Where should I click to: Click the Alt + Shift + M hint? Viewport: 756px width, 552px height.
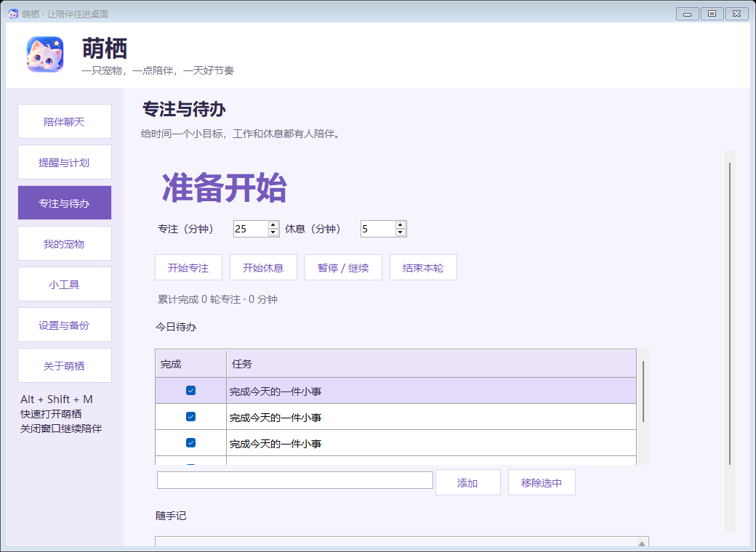[x=57, y=399]
